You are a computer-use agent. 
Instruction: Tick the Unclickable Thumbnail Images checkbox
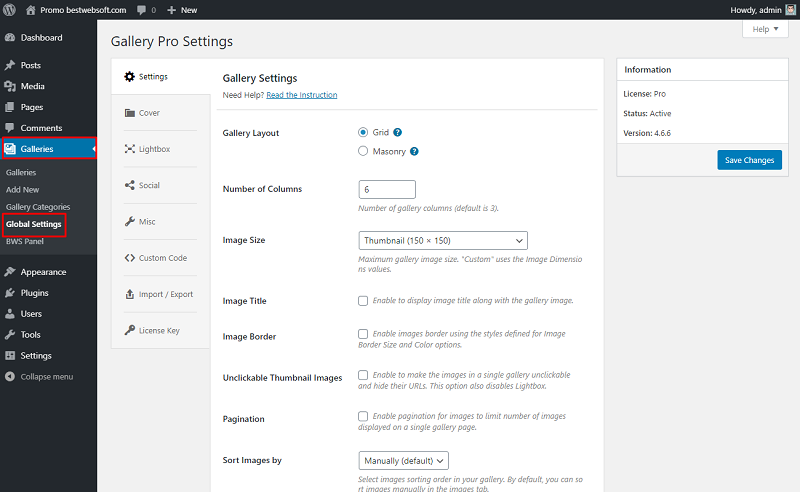363,375
